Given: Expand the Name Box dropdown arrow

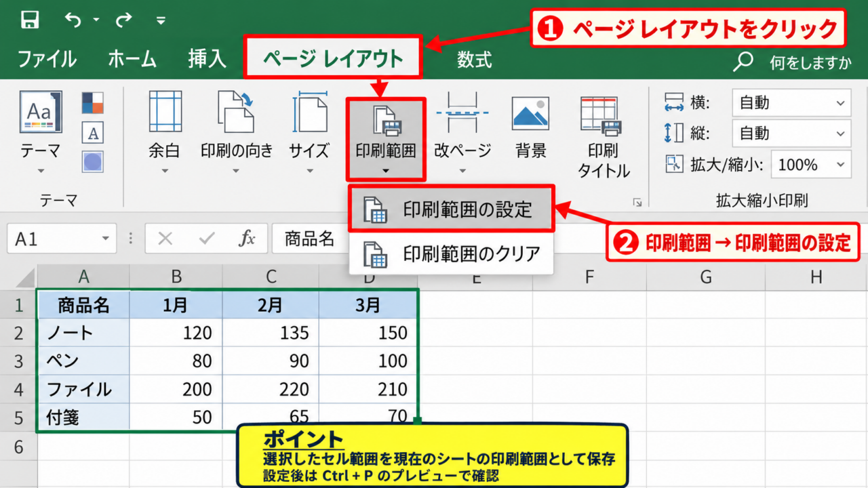Looking at the screenshot, I should coord(105,239).
